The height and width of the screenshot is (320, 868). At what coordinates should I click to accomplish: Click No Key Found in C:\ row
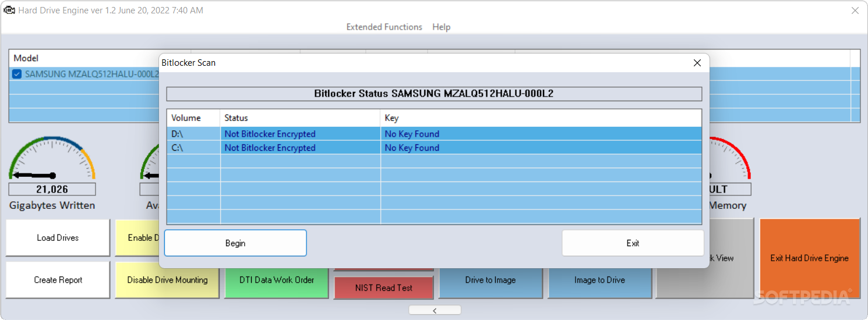click(412, 148)
